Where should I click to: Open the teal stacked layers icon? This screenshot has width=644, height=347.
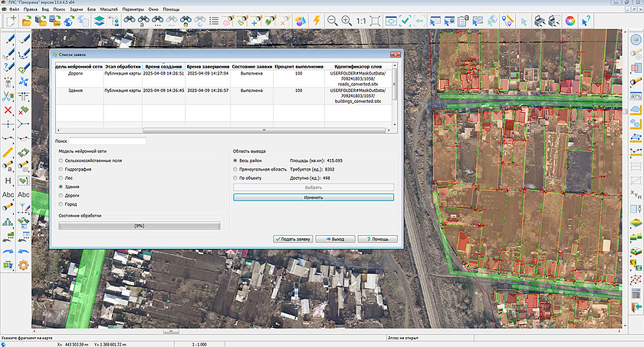98,21
